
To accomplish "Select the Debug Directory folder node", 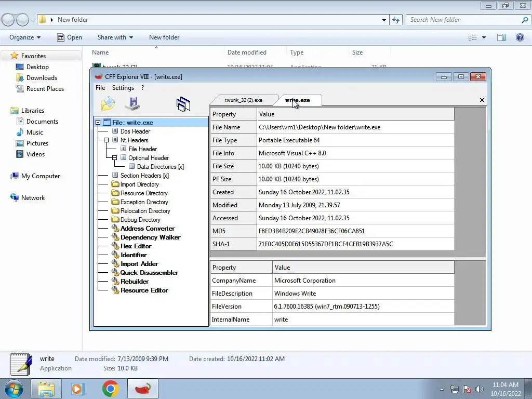I will [140, 220].
